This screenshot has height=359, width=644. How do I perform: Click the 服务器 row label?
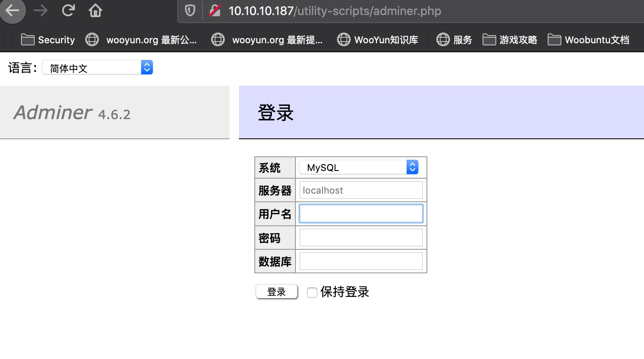275,191
